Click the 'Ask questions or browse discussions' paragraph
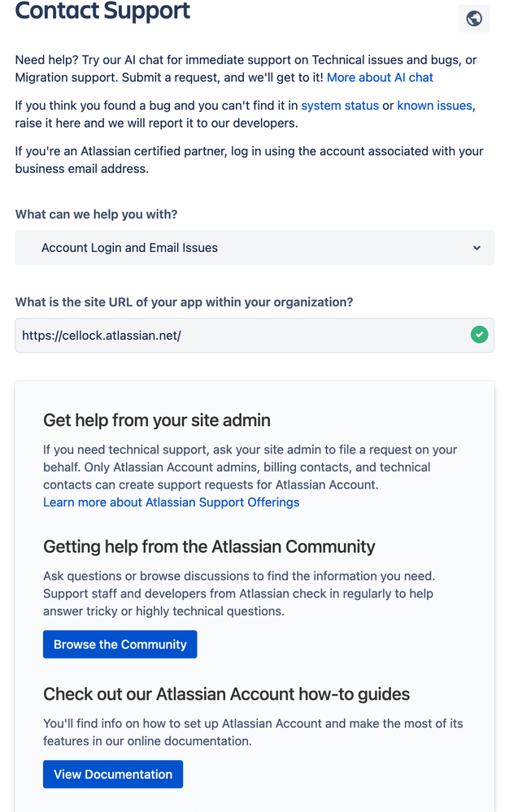This screenshot has height=812, width=505. [x=239, y=593]
